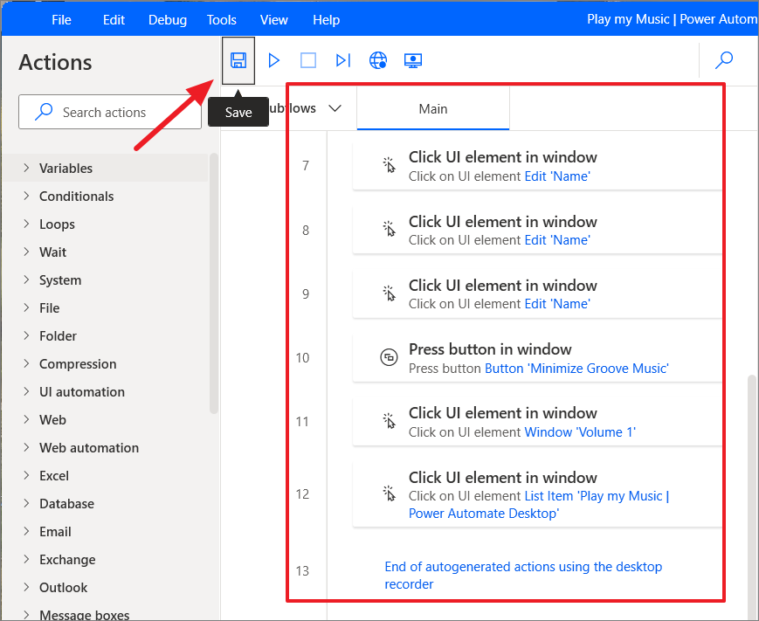759x621 pixels.
Task: Expand the Wait action group
Action: (26, 252)
